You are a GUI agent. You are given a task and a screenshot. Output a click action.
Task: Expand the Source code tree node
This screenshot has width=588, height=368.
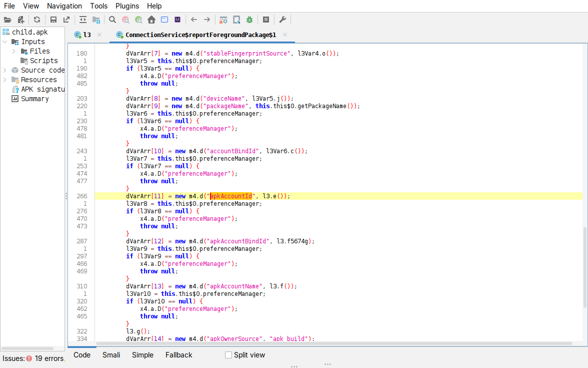[5, 70]
